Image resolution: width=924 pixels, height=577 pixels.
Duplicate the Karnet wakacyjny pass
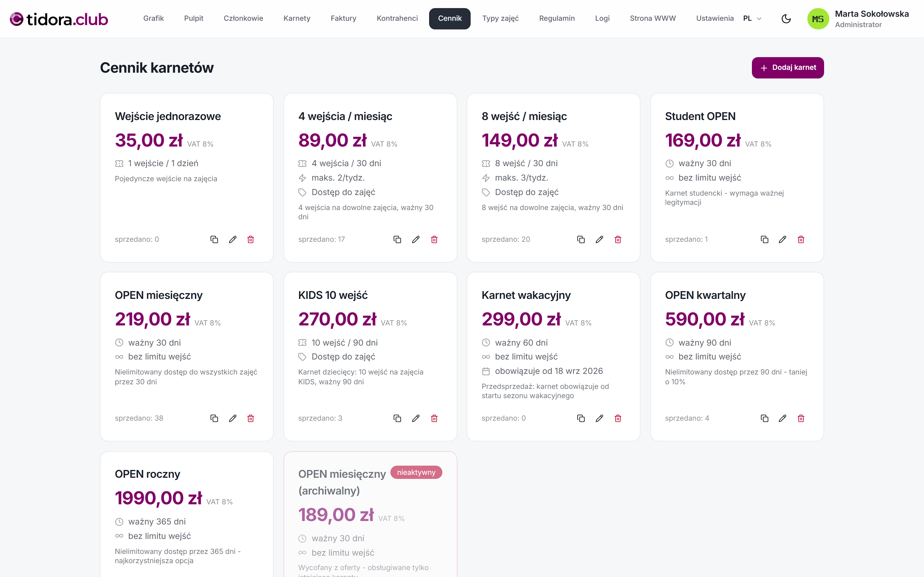[x=581, y=418]
